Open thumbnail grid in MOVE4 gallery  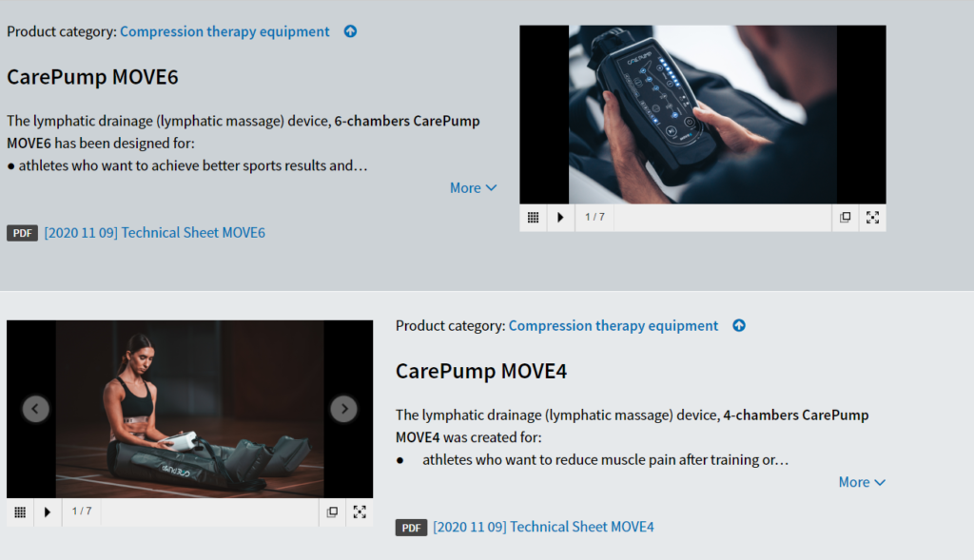click(20, 512)
